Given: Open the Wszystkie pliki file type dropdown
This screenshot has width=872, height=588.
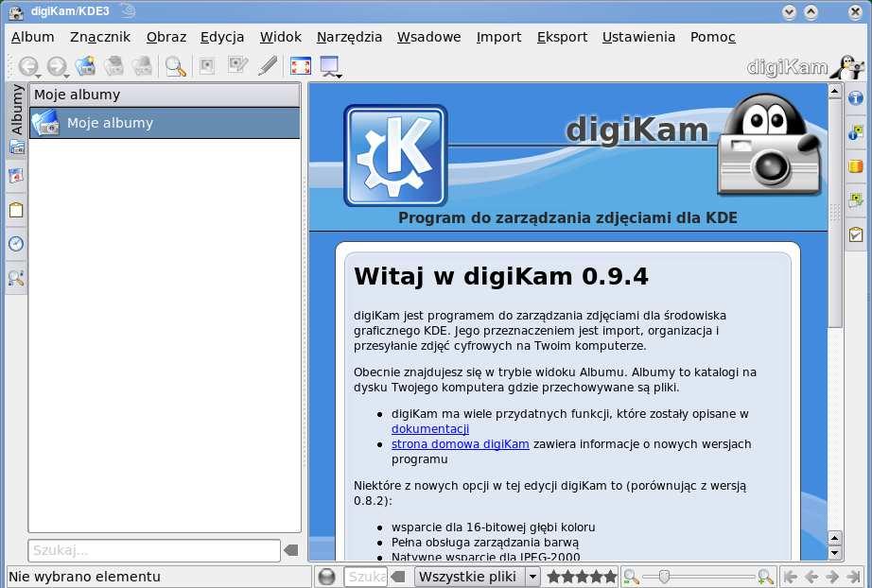Looking at the screenshot, I should click(x=478, y=577).
